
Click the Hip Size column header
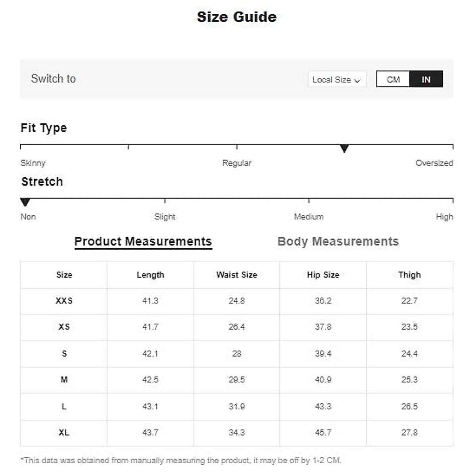(323, 275)
